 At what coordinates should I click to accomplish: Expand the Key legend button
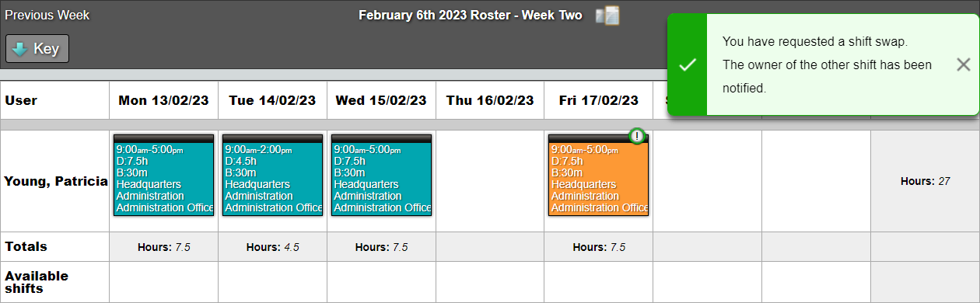tap(37, 48)
